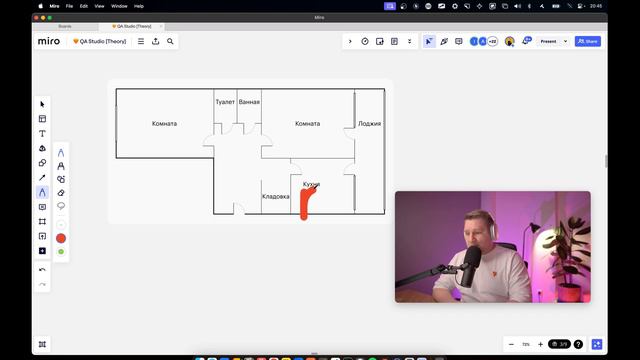Close the QA Studio [Theory] tab
640x360 pixels.
161,26
